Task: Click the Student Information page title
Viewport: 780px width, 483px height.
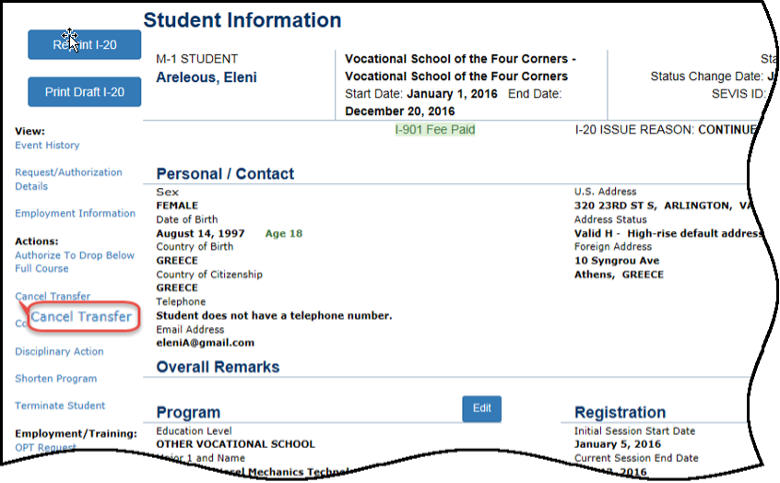Action: point(242,20)
